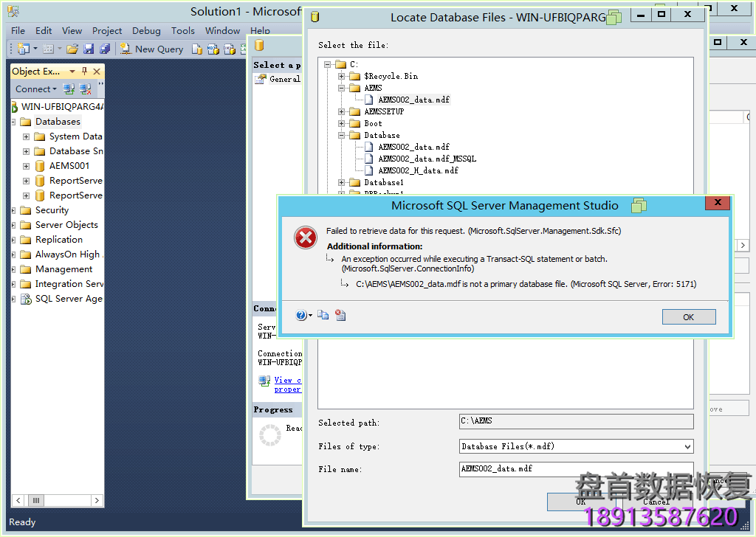Viewport: 756px width, 537px height.
Task: Expand the Integration Services node
Action: [13, 284]
